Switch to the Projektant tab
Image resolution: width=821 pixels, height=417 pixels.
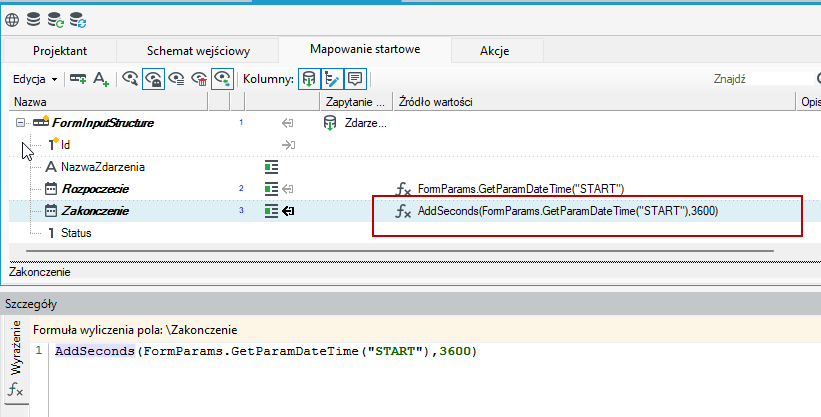click(x=60, y=51)
